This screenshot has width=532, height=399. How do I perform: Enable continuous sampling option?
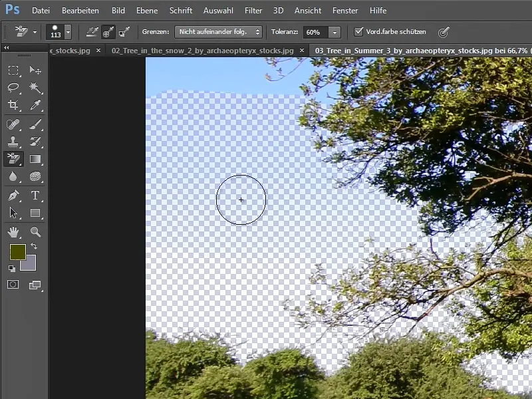point(92,32)
